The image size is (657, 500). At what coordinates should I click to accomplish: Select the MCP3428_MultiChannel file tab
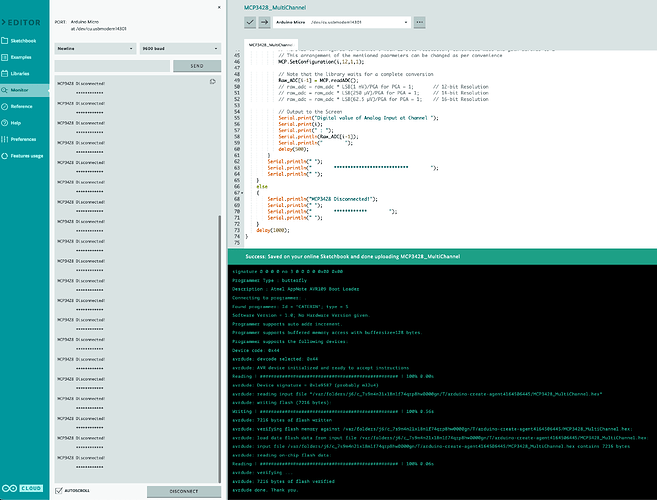click(271, 44)
